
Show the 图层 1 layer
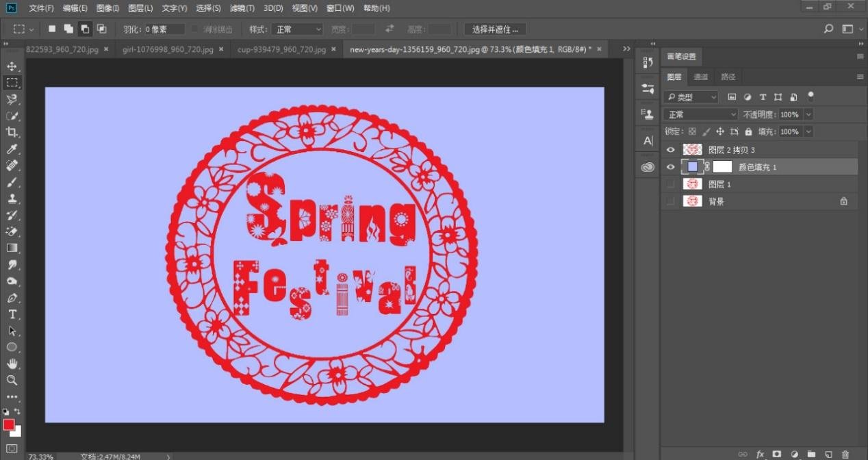pos(671,184)
